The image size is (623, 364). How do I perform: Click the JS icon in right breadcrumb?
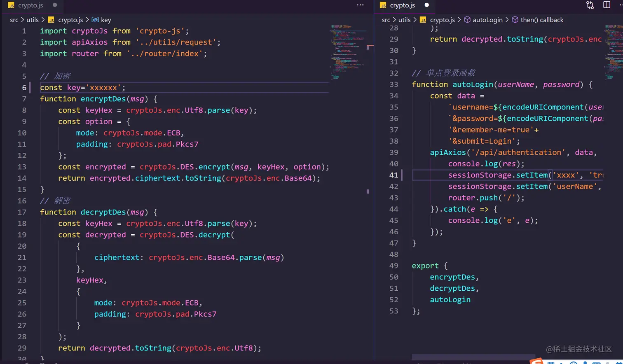click(423, 20)
